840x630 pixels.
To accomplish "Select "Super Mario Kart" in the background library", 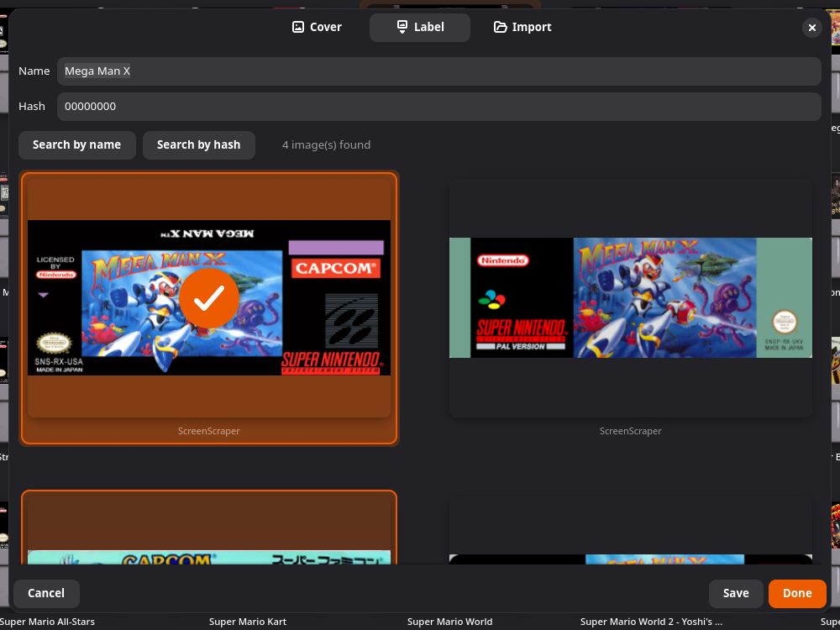I will [248, 622].
